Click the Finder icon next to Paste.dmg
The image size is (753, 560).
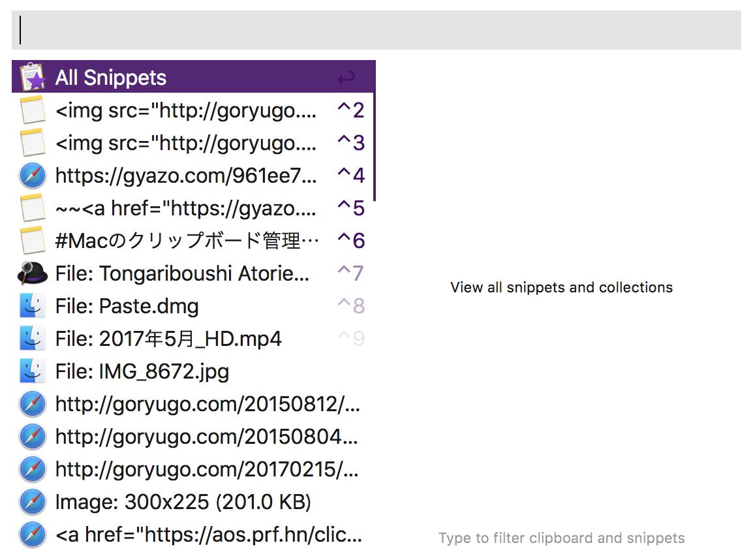tap(33, 306)
